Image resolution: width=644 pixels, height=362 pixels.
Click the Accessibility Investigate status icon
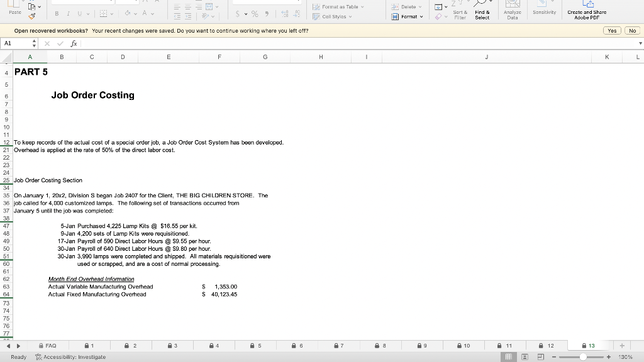(x=38, y=357)
